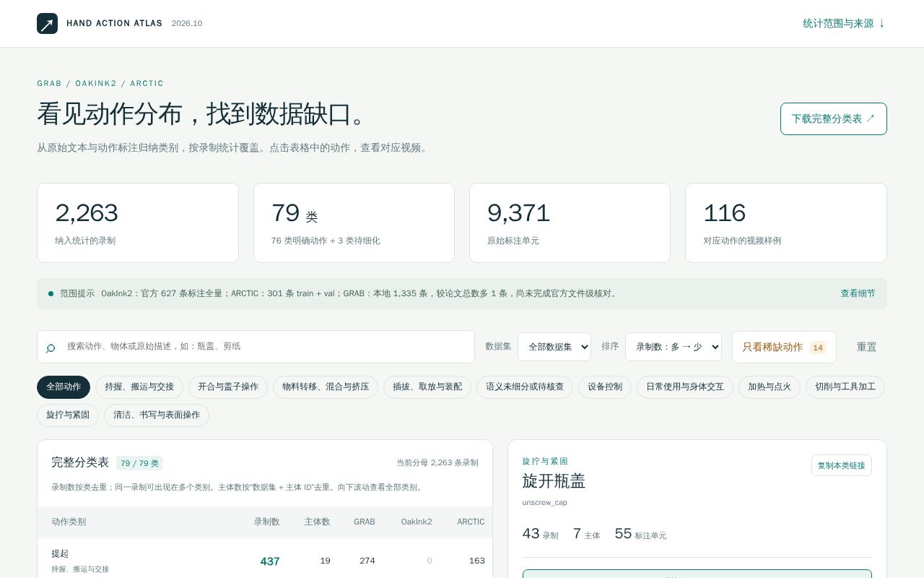Image resolution: width=924 pixels, height=578 pixels.
Task: Click the GRAB column header
Action: [365, 522]
